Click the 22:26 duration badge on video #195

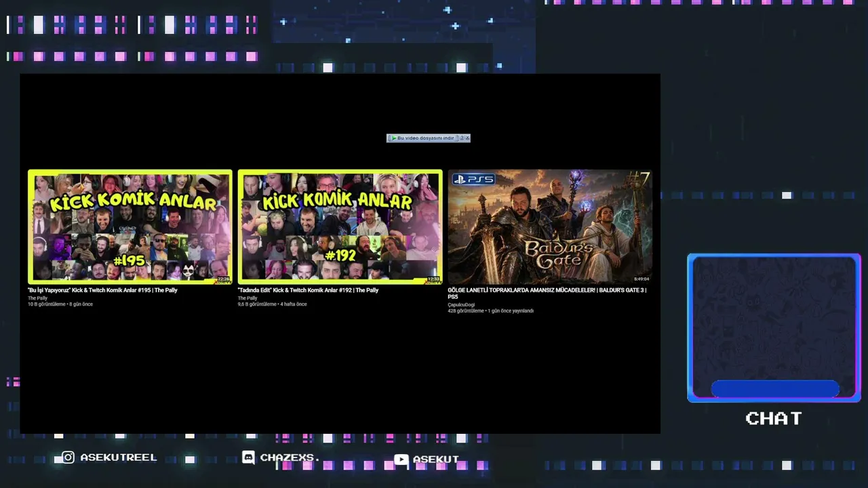pyautogui.click(x=223, y=279)
